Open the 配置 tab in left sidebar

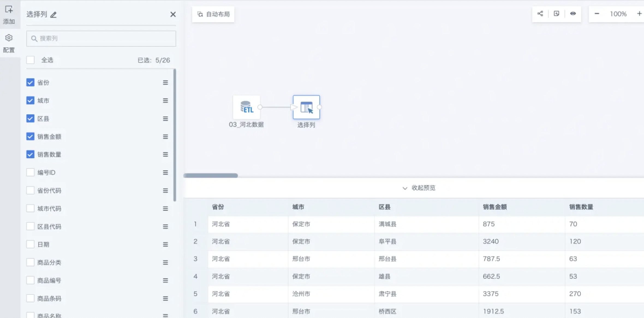pos(9,43)
